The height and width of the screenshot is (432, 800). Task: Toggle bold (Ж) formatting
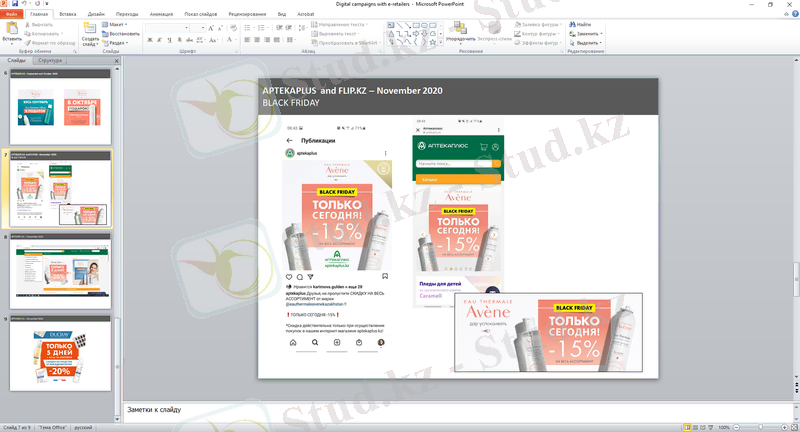click(150, 40)
